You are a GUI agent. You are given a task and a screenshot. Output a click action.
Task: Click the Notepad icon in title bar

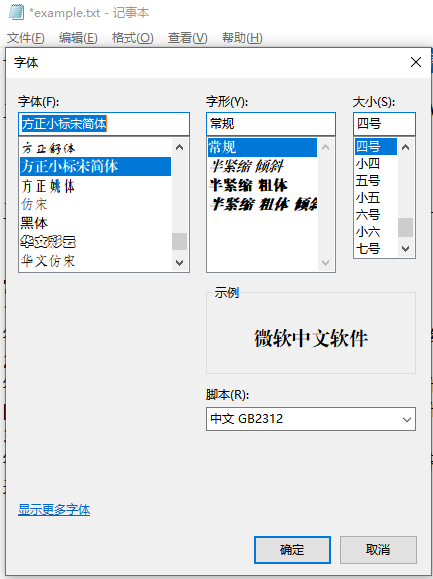pyautogui.click(x=16, y=12)
